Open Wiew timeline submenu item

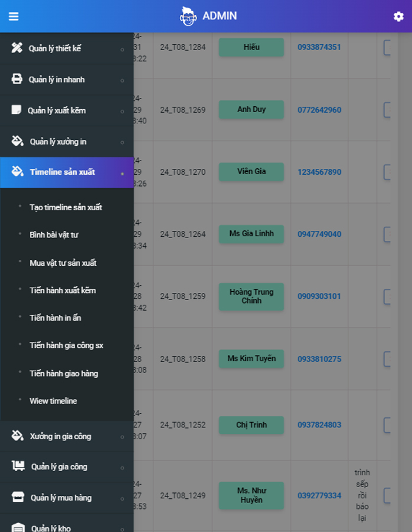tap(53, 401)
